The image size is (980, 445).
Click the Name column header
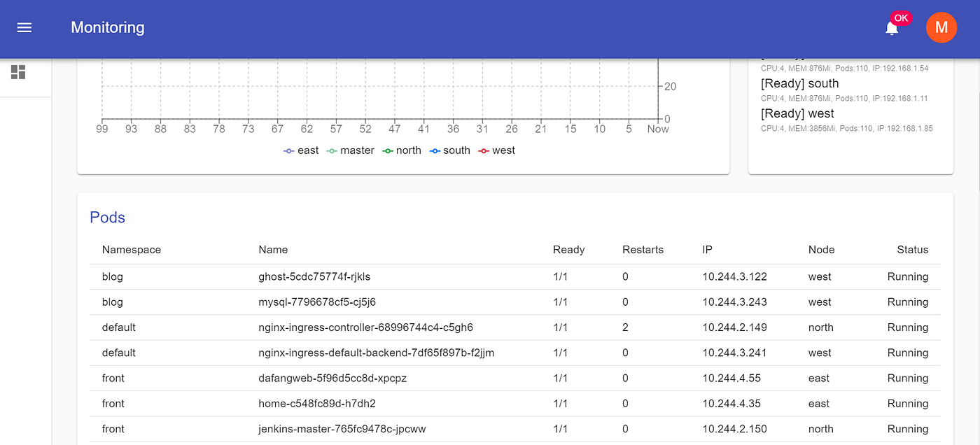273,250
